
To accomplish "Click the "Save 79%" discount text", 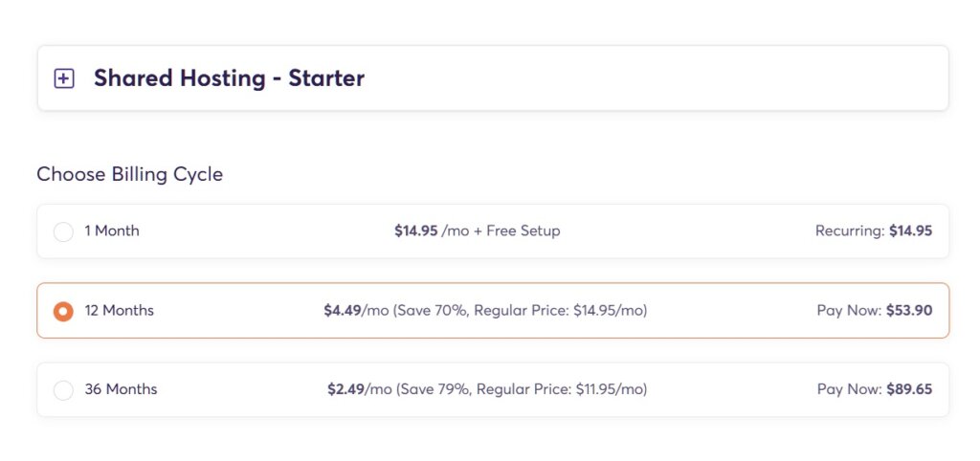I will coord(435,389).
